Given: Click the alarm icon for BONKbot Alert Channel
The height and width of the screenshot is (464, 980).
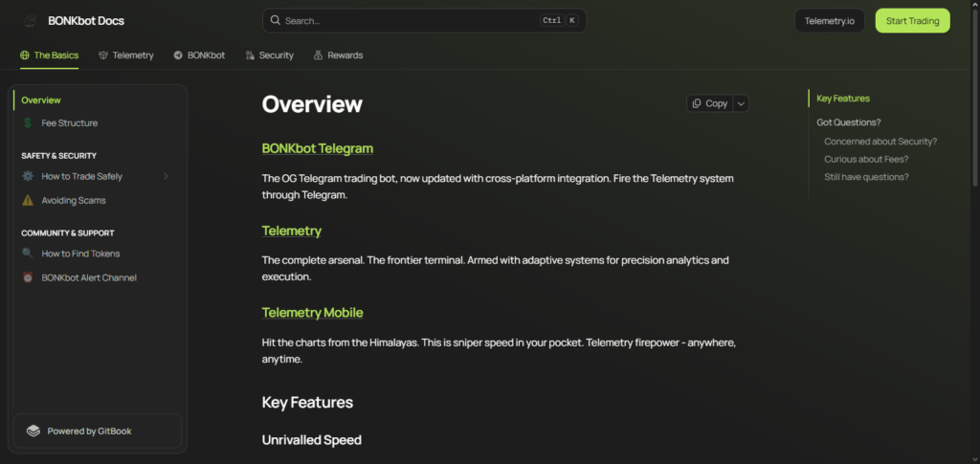Looking at the screenshot, I should pos(28,277).
